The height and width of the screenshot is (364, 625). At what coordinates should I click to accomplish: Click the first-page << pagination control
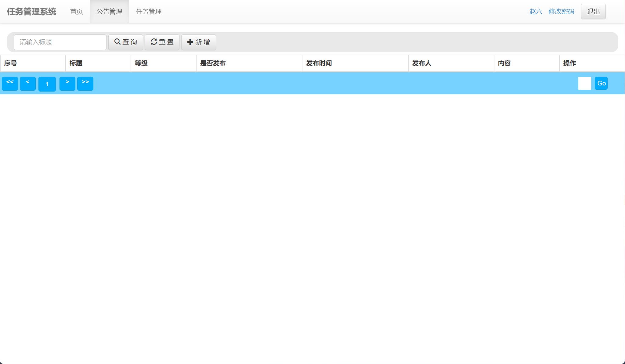(x=10, y=83)
